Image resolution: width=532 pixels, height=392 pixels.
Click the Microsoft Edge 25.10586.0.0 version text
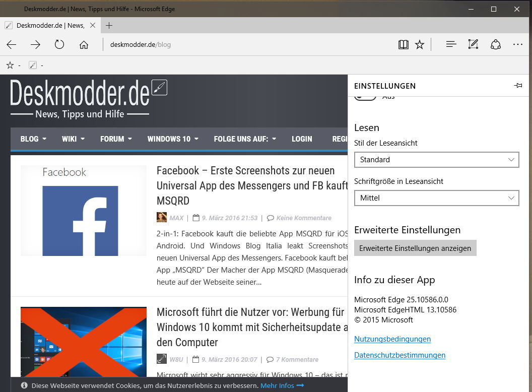point(401,300)
